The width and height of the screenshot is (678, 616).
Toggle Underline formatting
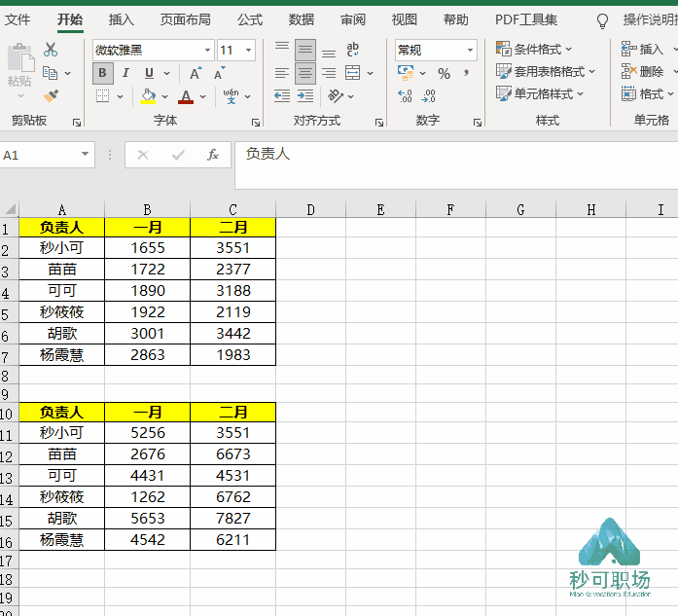pos(149,73)
